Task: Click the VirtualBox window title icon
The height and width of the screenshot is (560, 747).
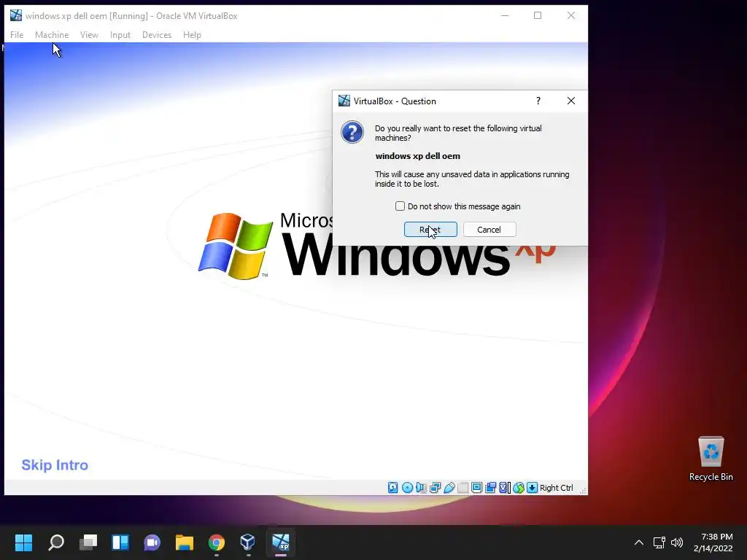Action: coord(16,16)
